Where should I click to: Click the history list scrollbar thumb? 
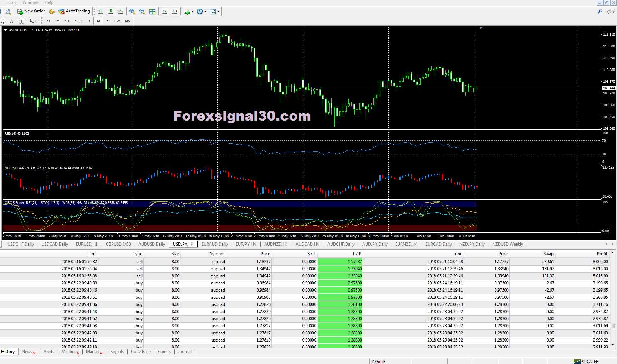click(613, 325)
